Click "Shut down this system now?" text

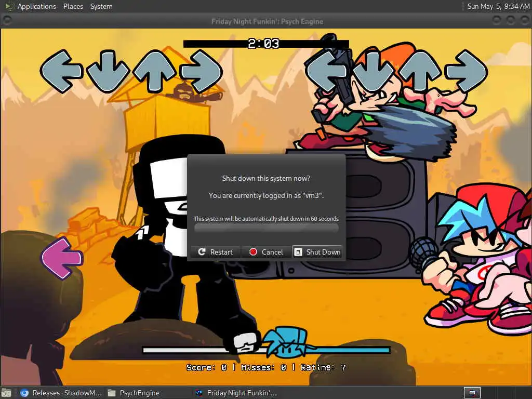266,178
